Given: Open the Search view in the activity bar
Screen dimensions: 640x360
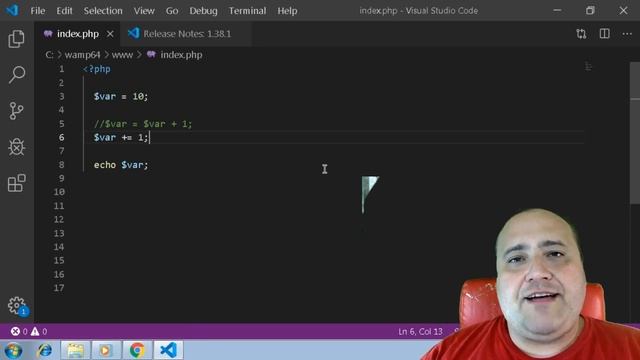Looking at the screenshot, I should coord(16,75).
